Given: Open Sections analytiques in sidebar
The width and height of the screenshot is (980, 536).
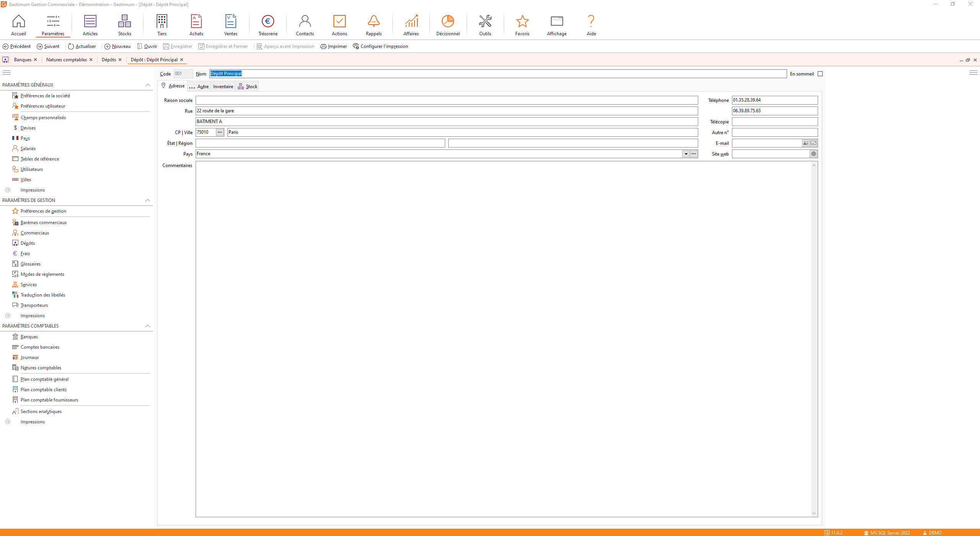Looking at the screenshot, I should tap(41, 411).
